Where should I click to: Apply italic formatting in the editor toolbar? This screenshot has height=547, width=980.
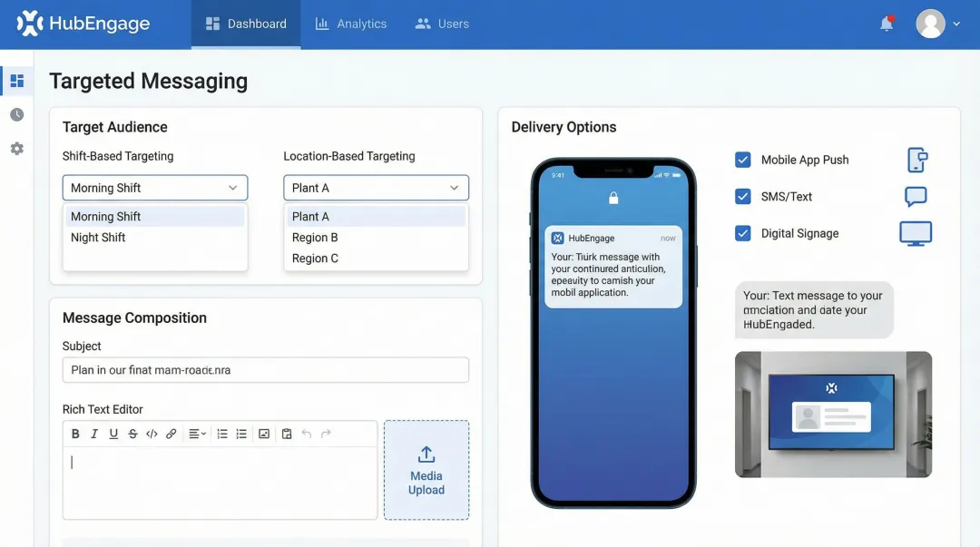pos(94,434)
